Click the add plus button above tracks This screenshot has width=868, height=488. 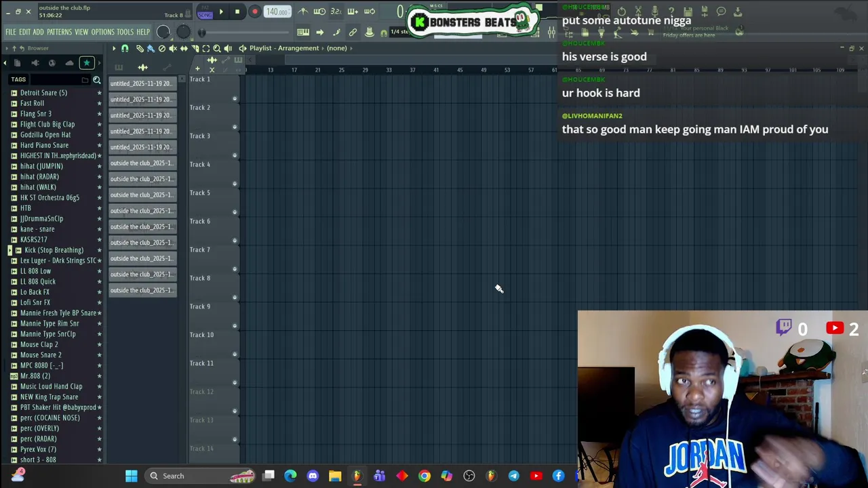pyautogui.click(x=197, y=68)
